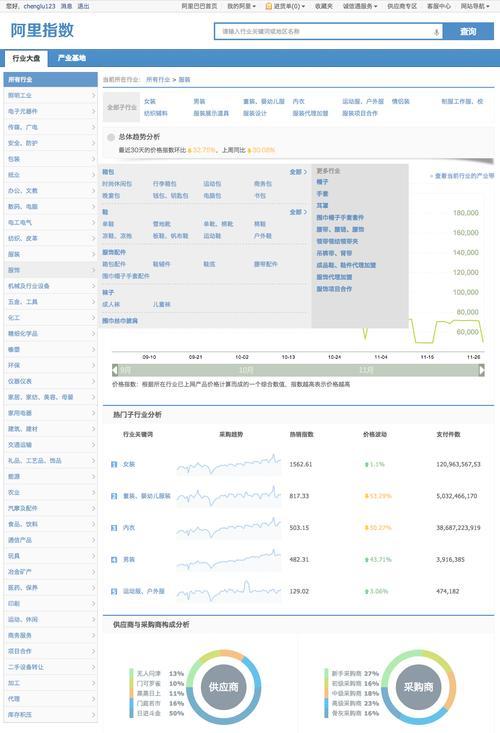
Task: Click 全部 next to 鞋 heading
Action: 298,212
